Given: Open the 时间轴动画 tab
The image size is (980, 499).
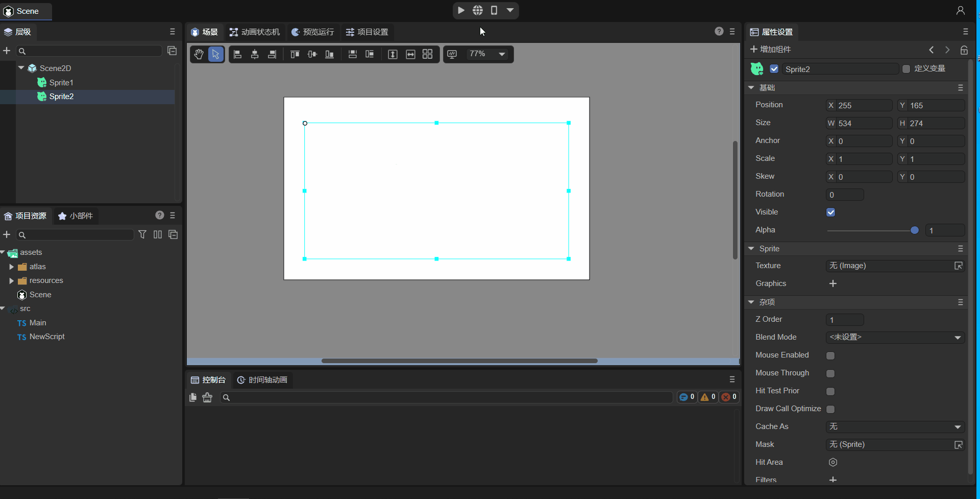Looking at the screenshot, I should [x=262, y=380].
